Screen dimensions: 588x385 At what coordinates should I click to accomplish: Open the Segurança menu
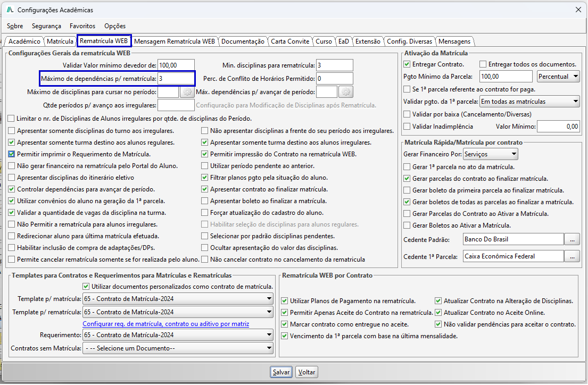46,26
